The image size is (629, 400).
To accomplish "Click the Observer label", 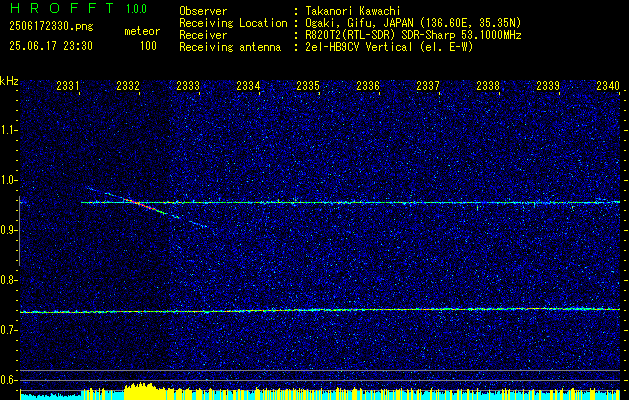I will coord(203,11).
